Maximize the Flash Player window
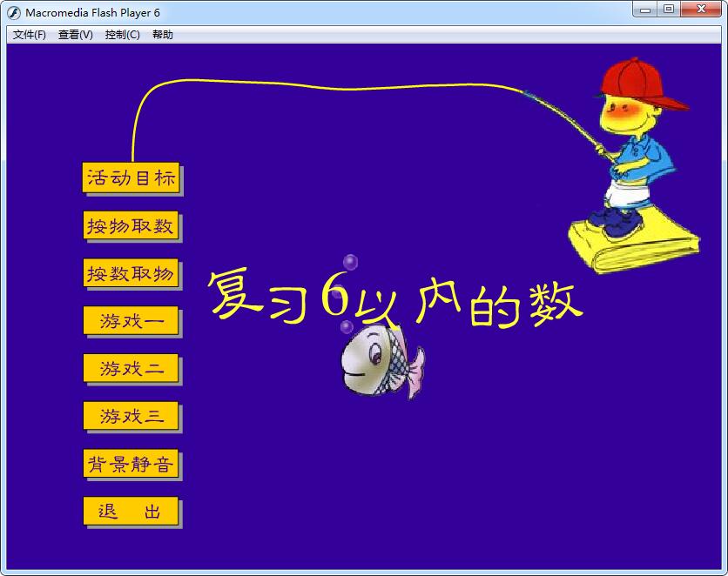Image resolution: width=728 pixels, height=576 pixels. coord(668,10)
